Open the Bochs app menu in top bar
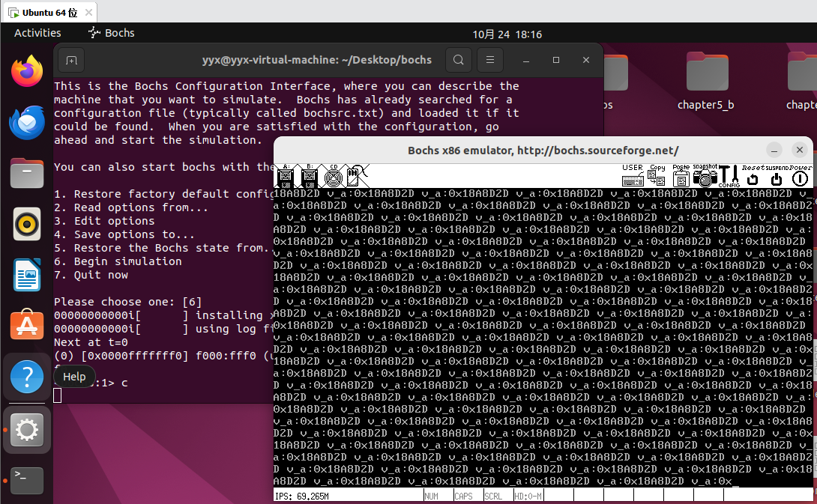This screenshot has height=504, width=817. (x=112, y=33)
